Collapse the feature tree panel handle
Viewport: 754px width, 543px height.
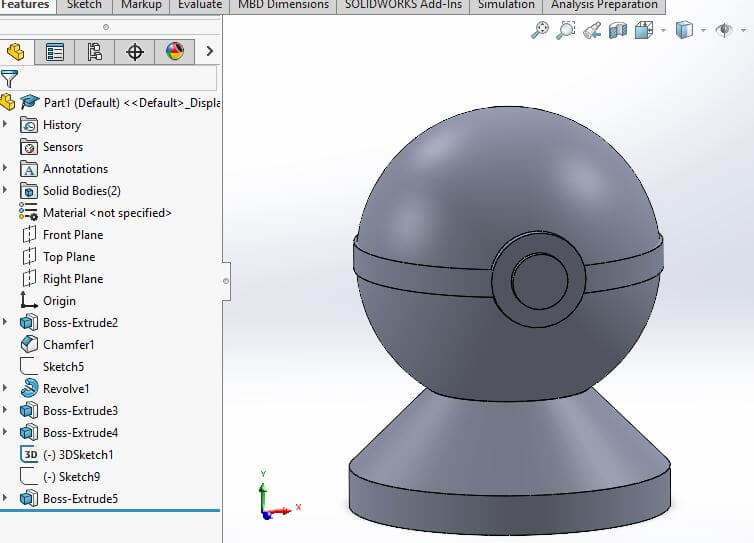(x=226, y=281)
